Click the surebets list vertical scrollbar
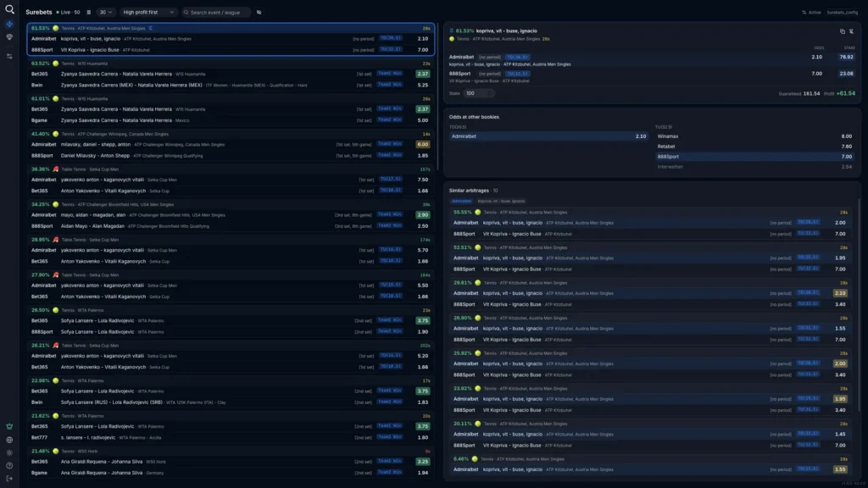The image size is (868, 488). tap(437, 97)
